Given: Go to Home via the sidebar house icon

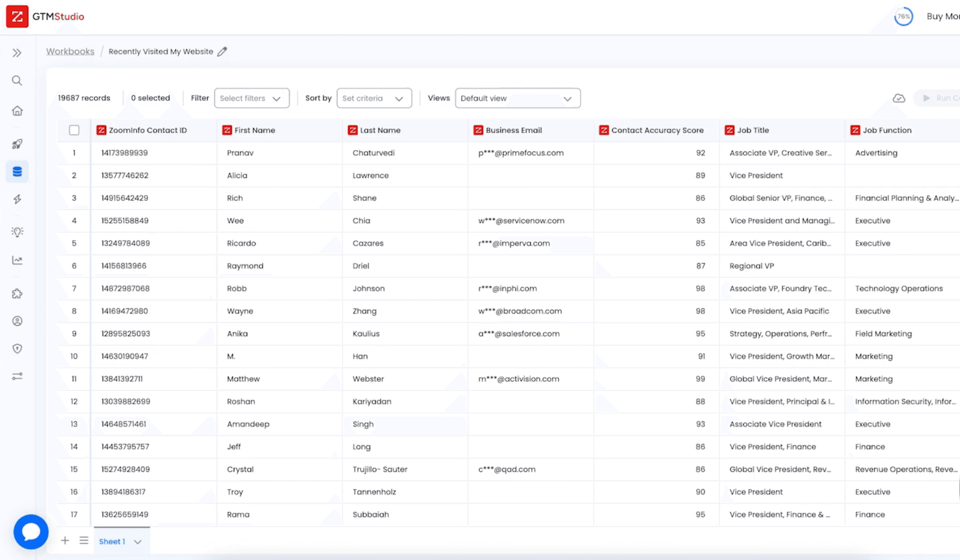Looking at the screenshot, I should point(17,111).
